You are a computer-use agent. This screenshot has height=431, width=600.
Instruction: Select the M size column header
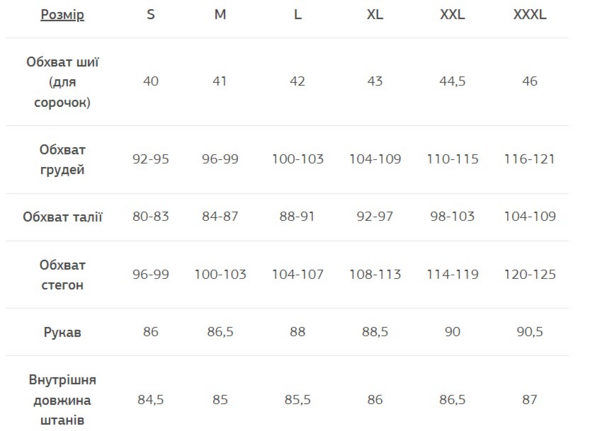point(220,15)
